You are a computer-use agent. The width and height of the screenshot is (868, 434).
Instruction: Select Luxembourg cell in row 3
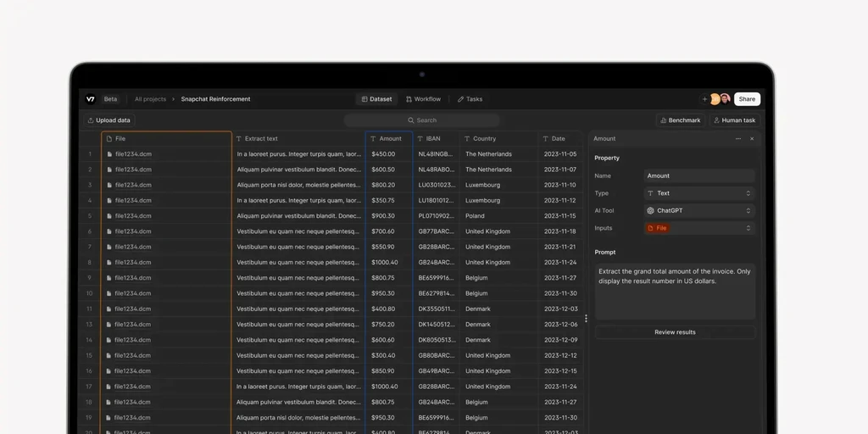click(x=498, y=186)
